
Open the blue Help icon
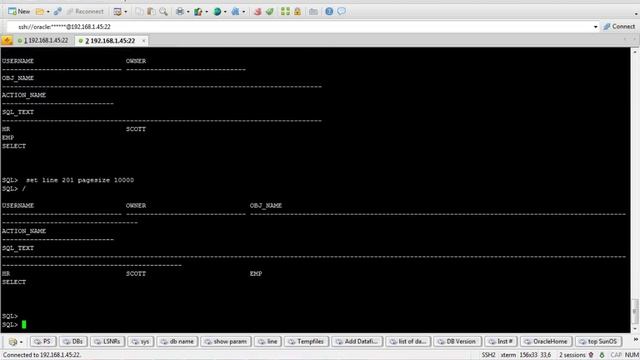(x=329, y=11)
